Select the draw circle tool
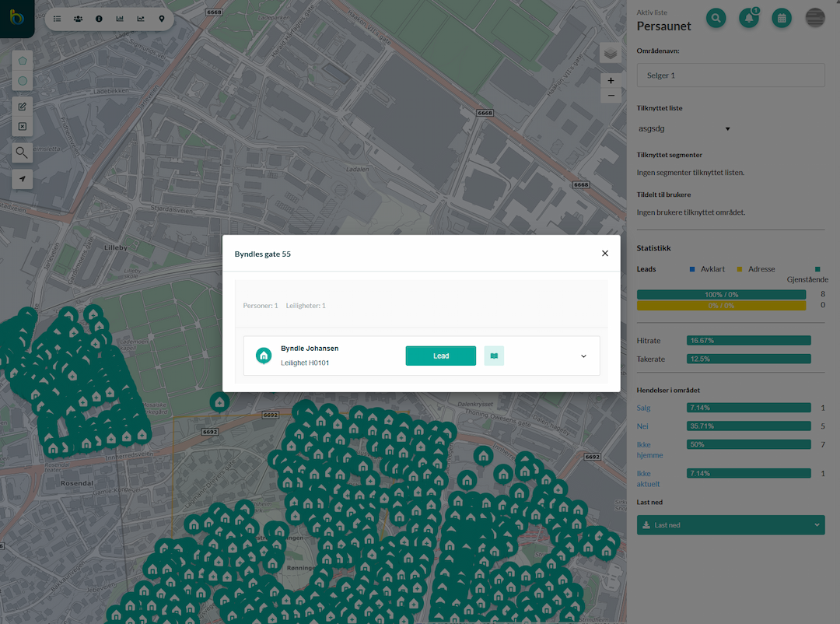This screenshot has width=840, height=624. [x=23, y=81]
